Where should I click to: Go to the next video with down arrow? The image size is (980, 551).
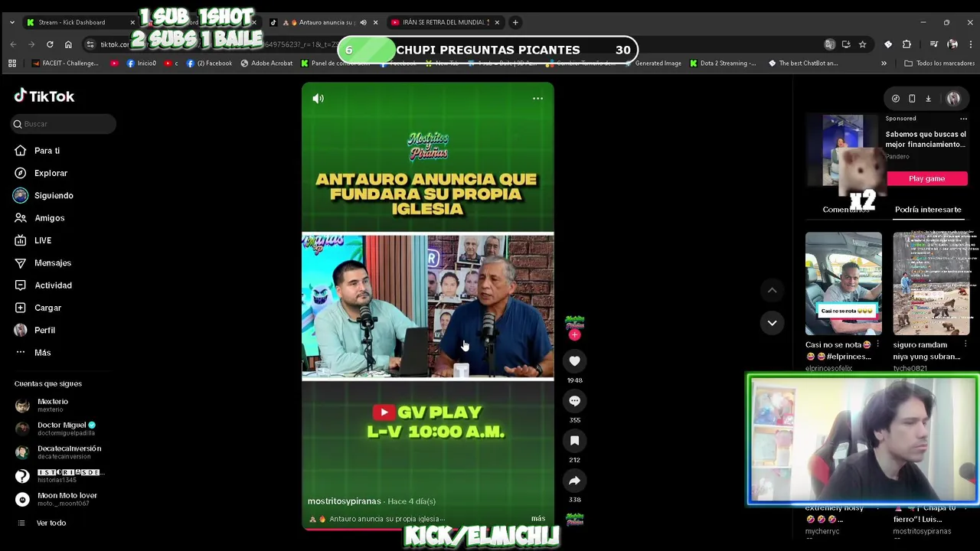click(772, 323)
